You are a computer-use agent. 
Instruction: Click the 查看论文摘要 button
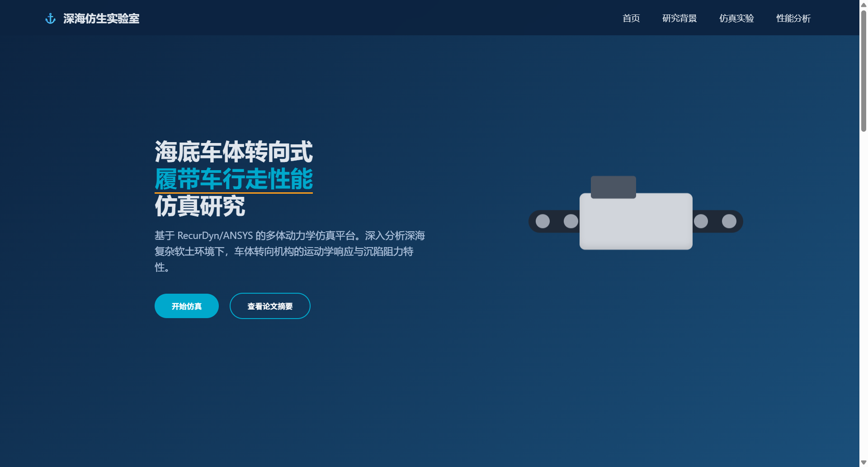coord(270,306)
